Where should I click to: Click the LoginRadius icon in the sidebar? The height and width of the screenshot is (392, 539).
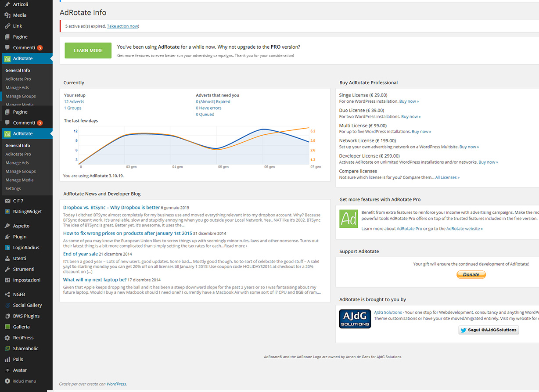pos(7,248)
